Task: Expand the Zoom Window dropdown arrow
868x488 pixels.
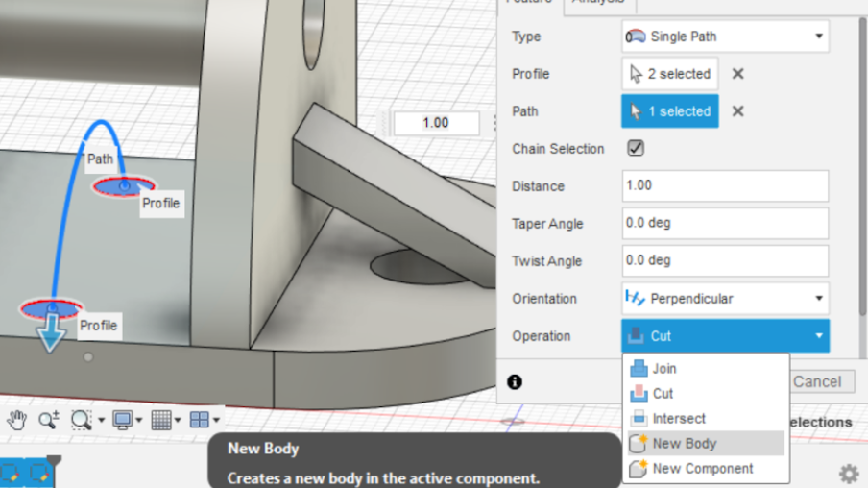Action: [x=102, y=420]
